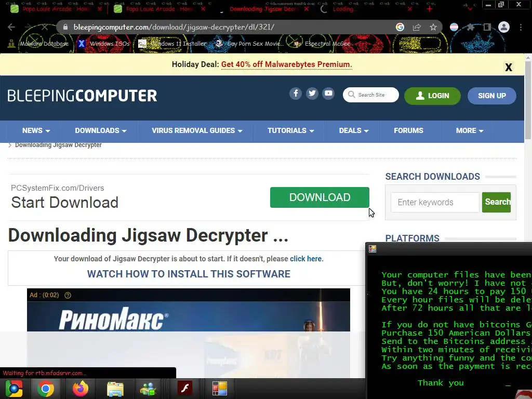Click the BleepingComputer logo
Image resolution: width=532 pixels, height=399 pixels.
point(82,96)
